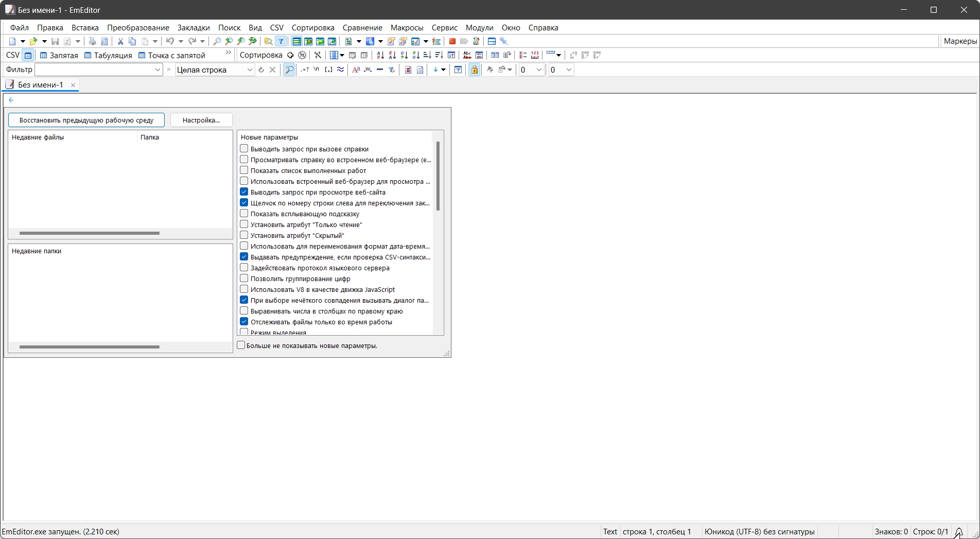Click the match case Aa filter icon
This screenshot has width=980, height=539.
click(x=356, y=69)
